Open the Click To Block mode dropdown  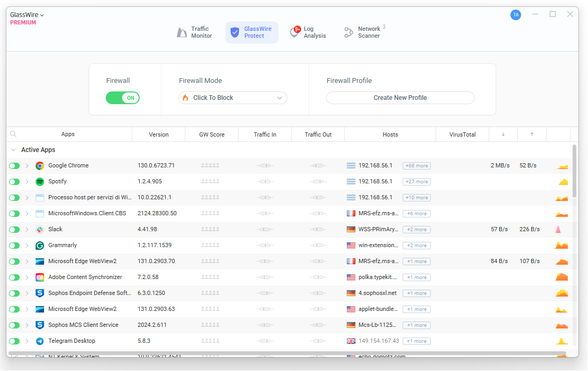233,98
